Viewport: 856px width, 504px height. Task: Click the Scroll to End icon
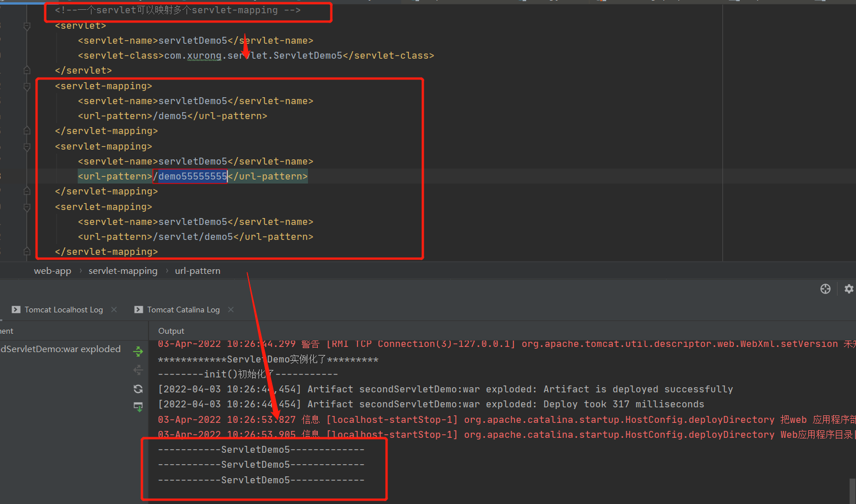[x=138, y=407]
